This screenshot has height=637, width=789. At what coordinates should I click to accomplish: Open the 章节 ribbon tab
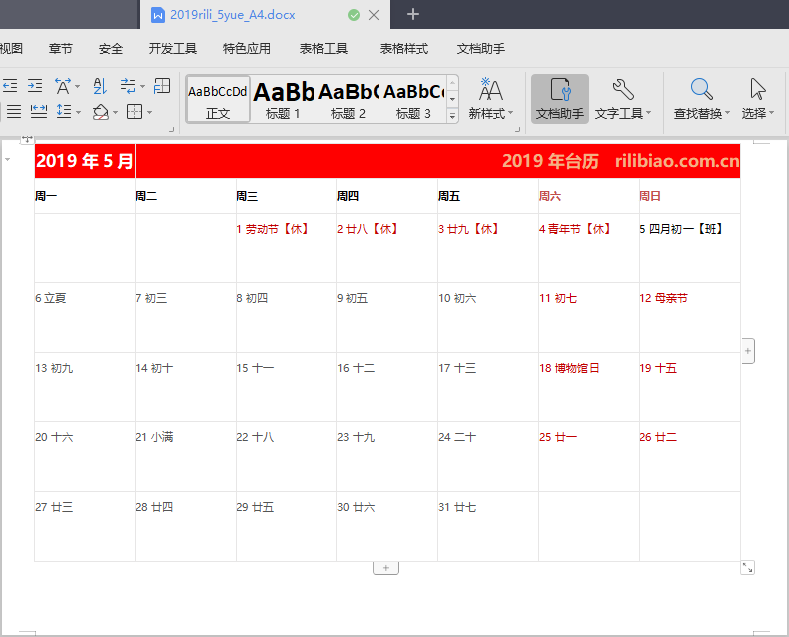coord(60,49)
